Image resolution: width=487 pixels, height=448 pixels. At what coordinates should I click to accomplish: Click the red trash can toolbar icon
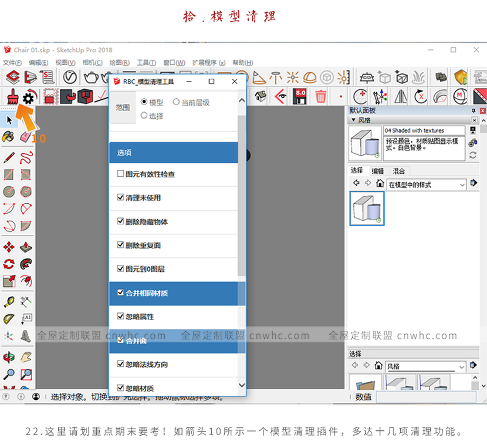pos(320,96)
